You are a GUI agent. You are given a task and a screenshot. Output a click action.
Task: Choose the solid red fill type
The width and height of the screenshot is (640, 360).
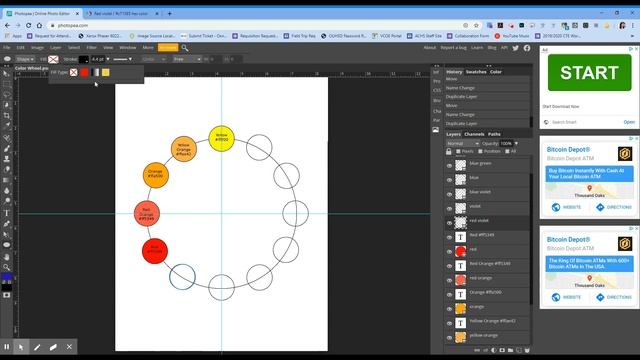[x=84, y=73]
